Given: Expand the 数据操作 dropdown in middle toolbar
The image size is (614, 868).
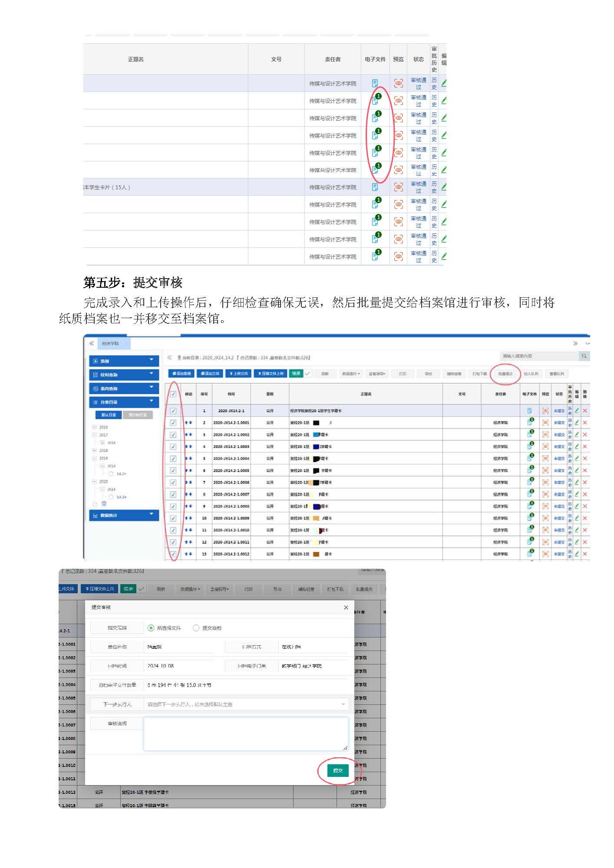Looking at the screenshot, I should click(x=351, y=374).
